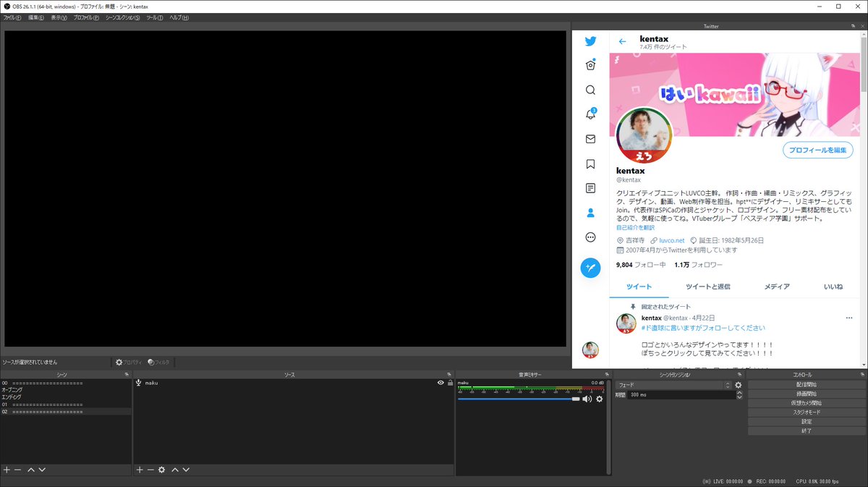Click 終了 button in Controls
Screen dimensions: 868x487
pyautogui.click(x=807, y=431)
